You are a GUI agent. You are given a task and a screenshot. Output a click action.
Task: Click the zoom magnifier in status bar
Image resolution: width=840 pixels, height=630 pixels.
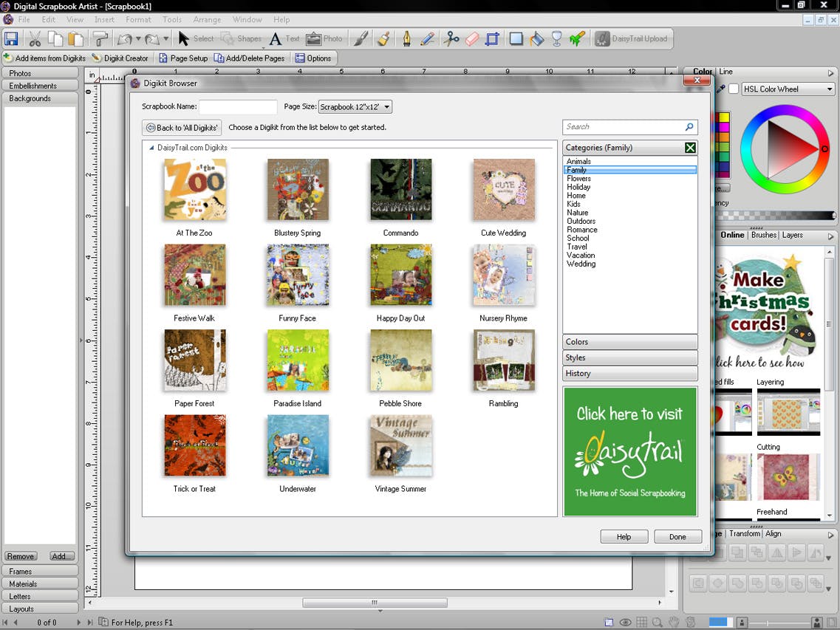coord(658,623)
